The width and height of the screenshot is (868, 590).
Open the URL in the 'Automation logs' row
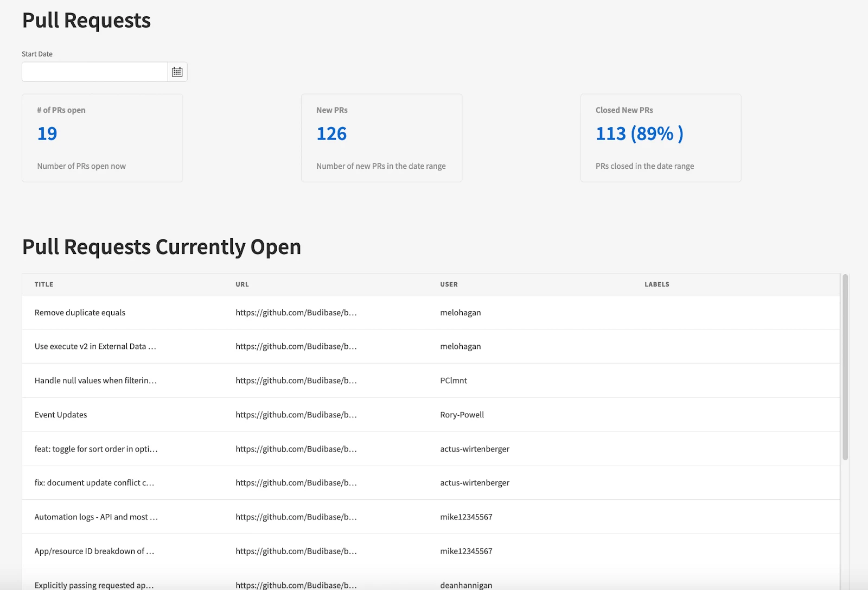pyautogui.click(x=296, y=517)
